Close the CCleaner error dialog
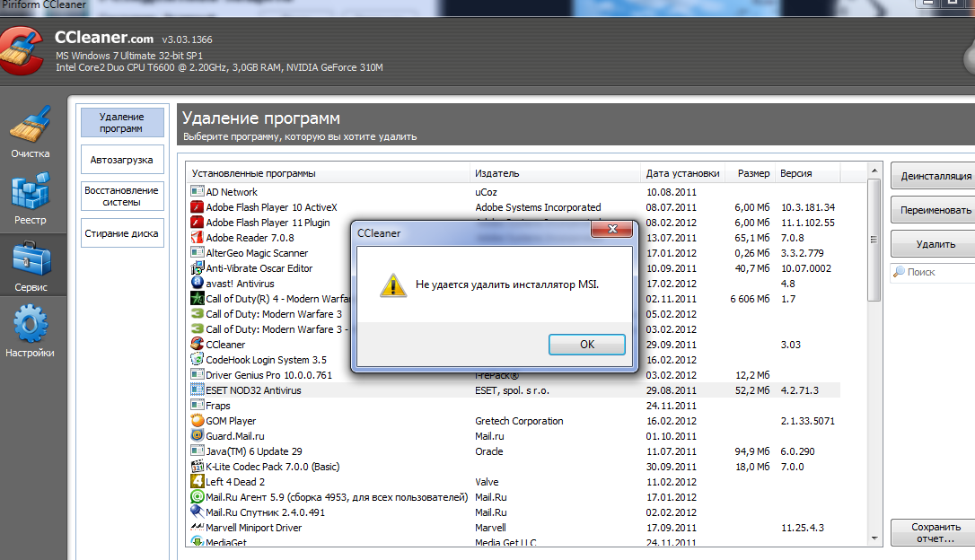 click(x=612, y=230)
